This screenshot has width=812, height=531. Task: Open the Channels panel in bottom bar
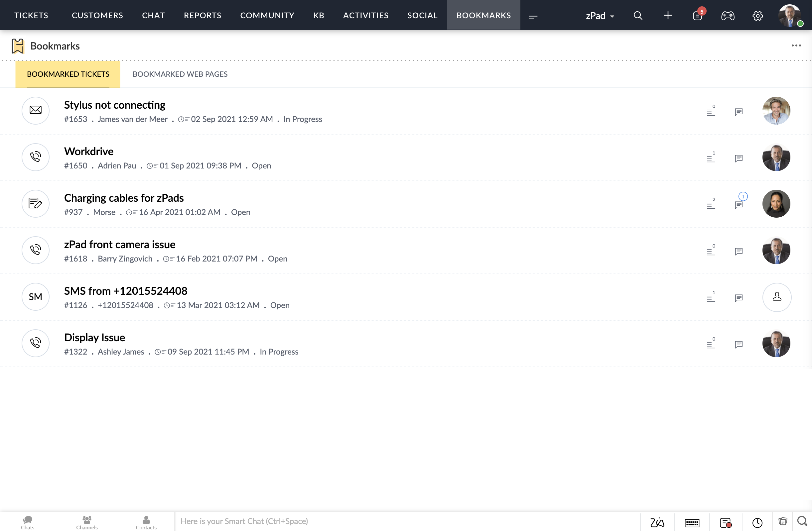pos(87,522)
